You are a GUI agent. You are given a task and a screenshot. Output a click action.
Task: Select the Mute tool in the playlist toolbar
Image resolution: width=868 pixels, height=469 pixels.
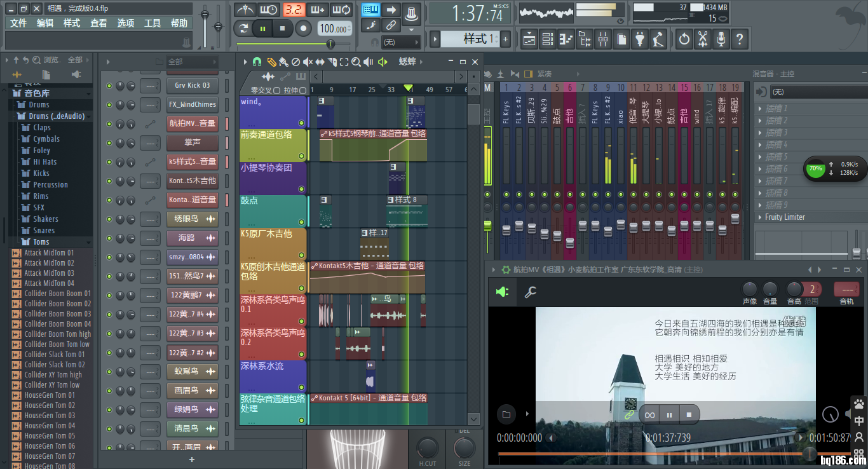pos(308,62)
